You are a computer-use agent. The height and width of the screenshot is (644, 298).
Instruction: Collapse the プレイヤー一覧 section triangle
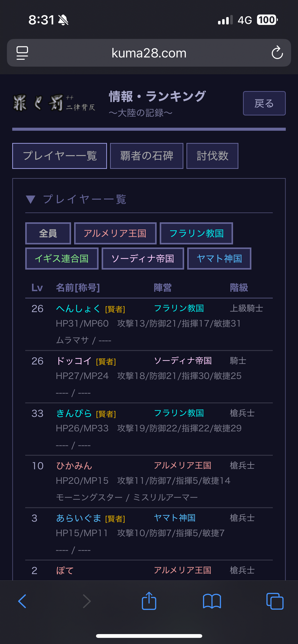[30, 199]
